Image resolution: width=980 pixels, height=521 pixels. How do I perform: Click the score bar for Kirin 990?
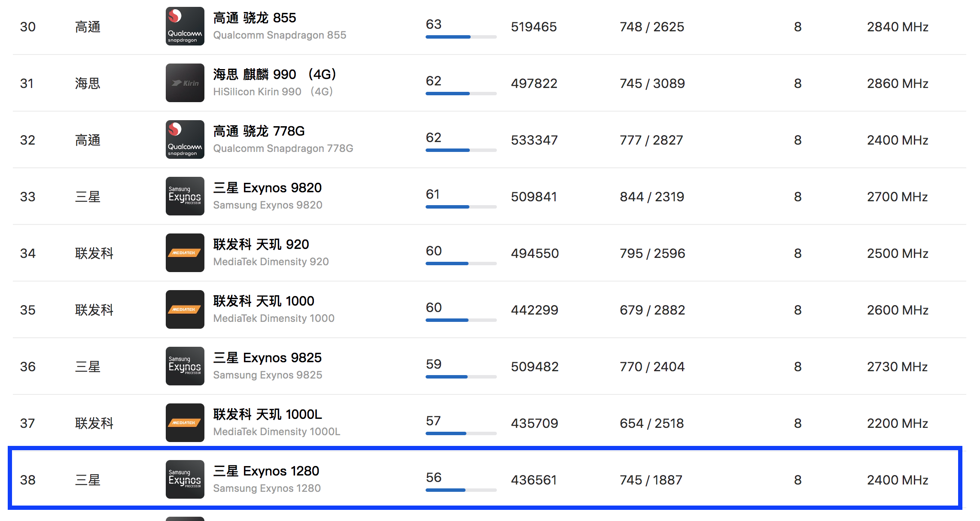tap(461, 94)
